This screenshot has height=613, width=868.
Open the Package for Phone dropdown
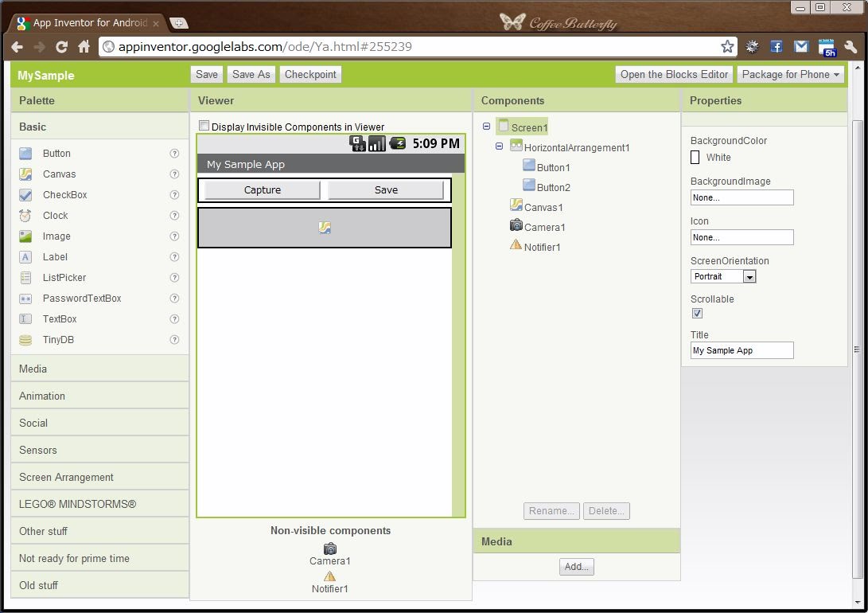pyautogui.click(x=791, y=74)
